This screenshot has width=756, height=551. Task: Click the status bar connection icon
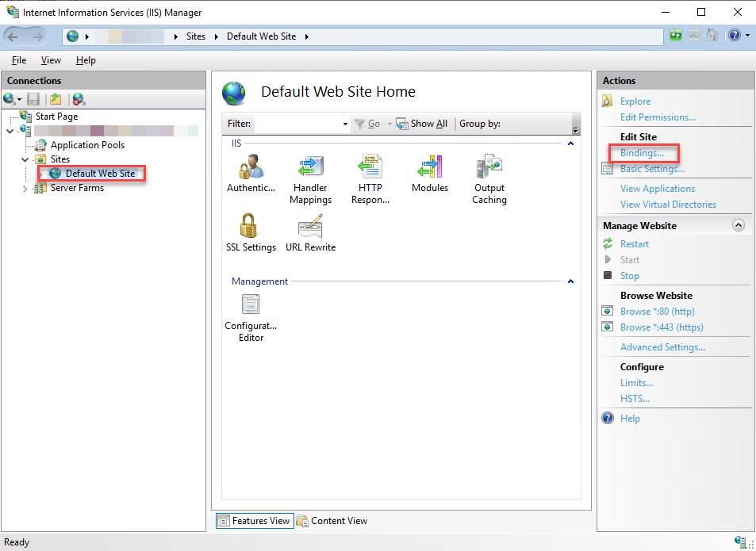[740, 541]
